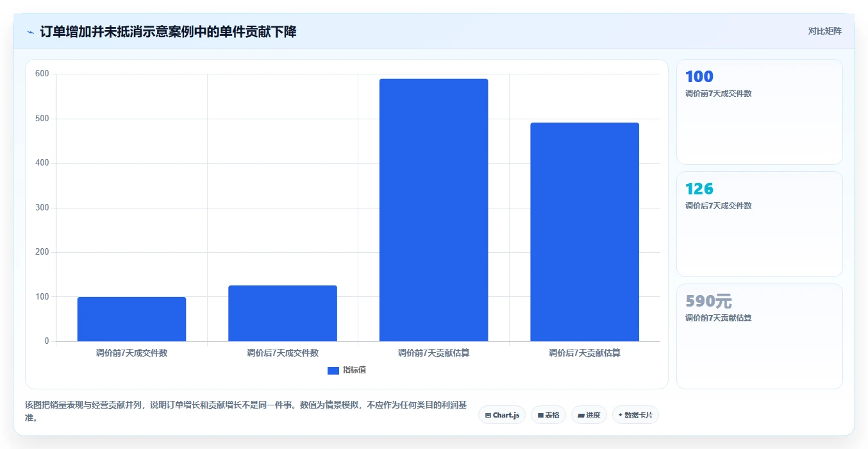This screenshot has width=868, height=449.
Task: Click x-axis label 调价后7天成交件数
Action: 283,353
